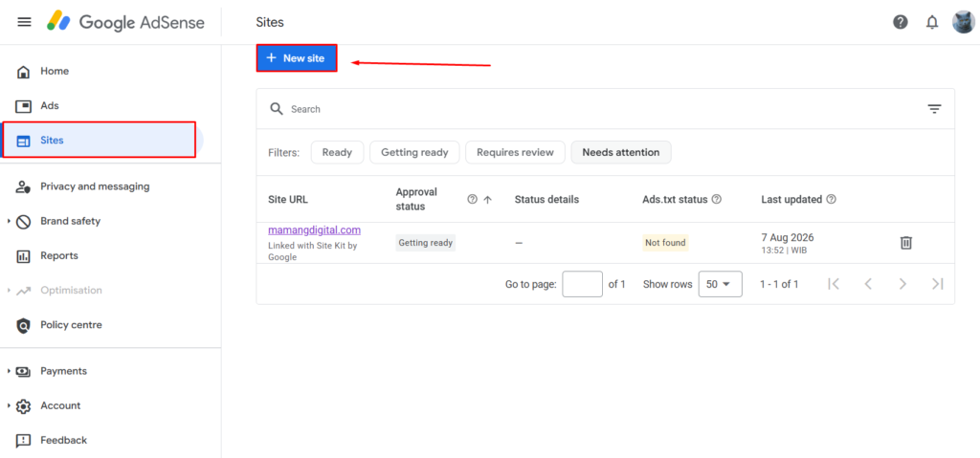Expand the Optimisation submenu arrow

point(9,291)
